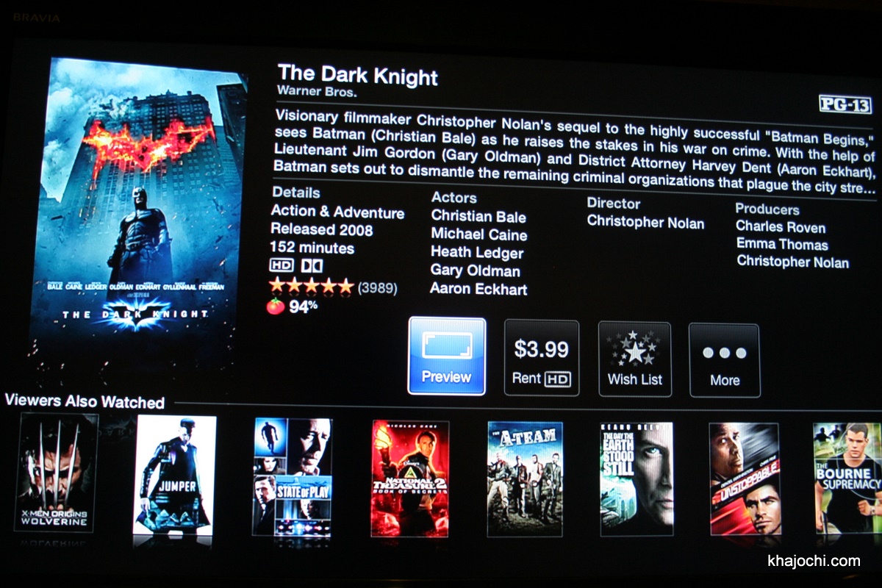
Task: Select the Unstoppable movie poster
Action: point(745,478)
